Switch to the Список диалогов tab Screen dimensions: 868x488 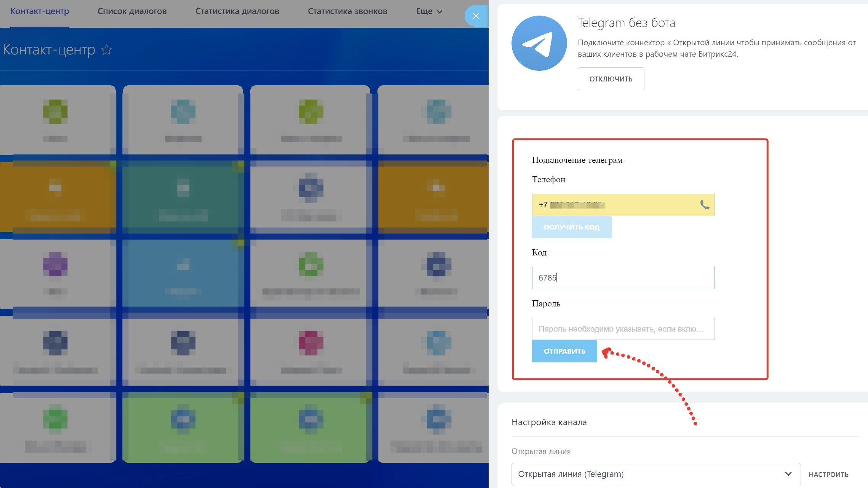tap(132, 11)
